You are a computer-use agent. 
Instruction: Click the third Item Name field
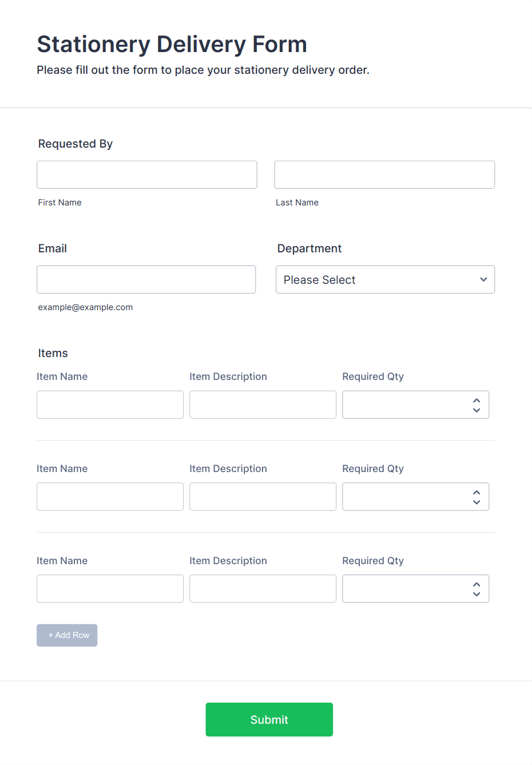110,588
